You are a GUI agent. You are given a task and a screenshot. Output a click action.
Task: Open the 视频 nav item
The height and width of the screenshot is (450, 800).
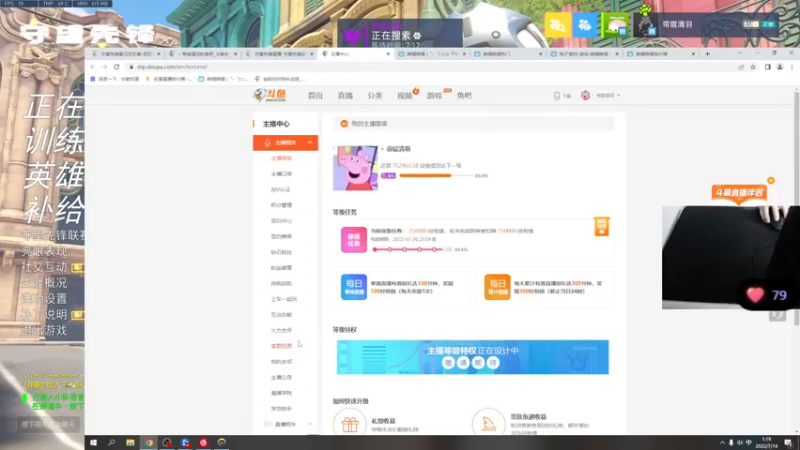(x=405, y=95)
